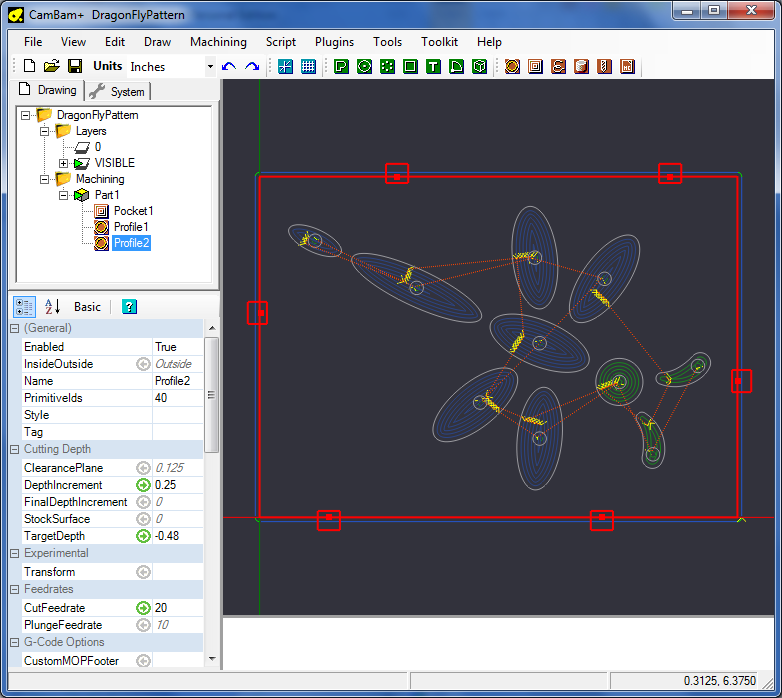
Task: Click the grey arrow beside InsideOutside
Action: pos(143,364)
